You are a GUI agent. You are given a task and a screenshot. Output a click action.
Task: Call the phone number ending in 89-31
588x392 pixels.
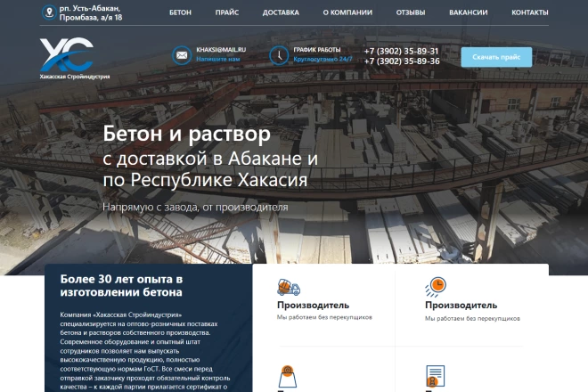tap(401, 51)
